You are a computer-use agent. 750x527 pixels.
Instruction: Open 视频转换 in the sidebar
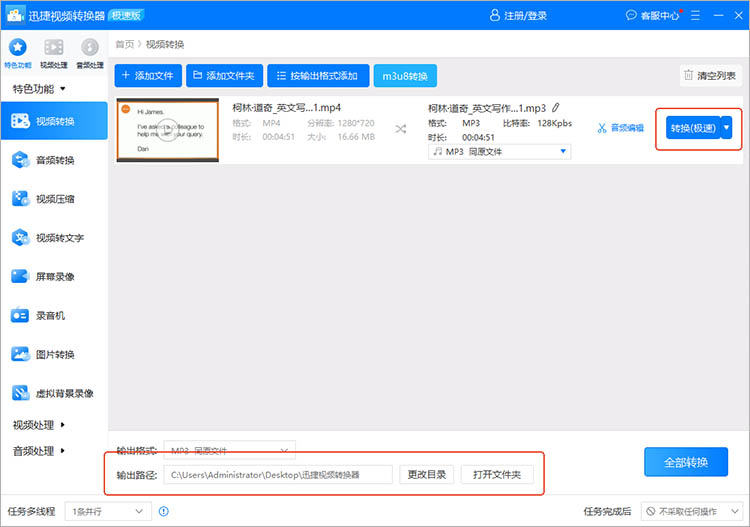[x=54, y=121]
